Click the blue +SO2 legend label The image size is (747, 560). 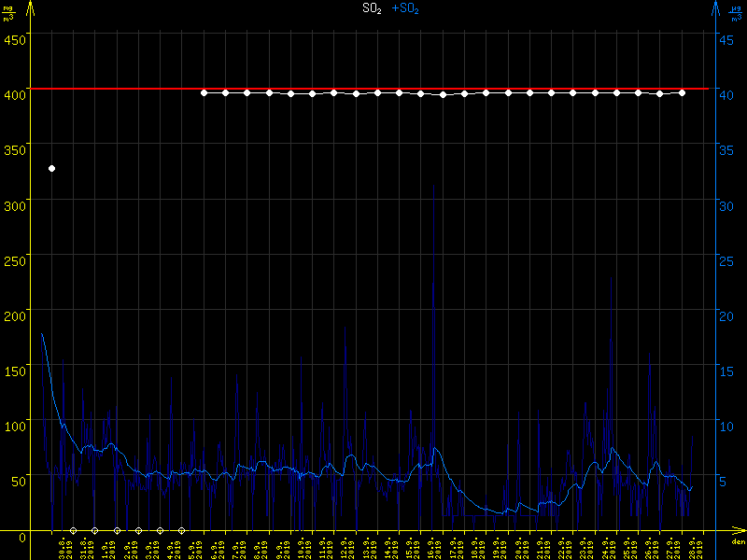pos(404,8)
